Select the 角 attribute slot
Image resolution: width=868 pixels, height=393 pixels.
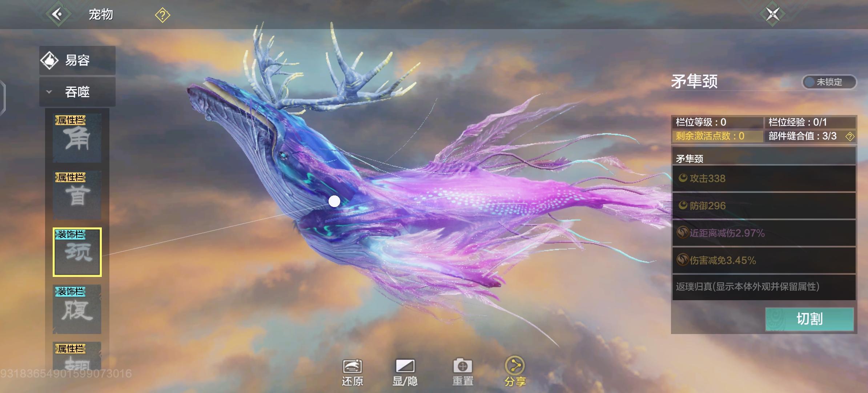click(77, 138)
